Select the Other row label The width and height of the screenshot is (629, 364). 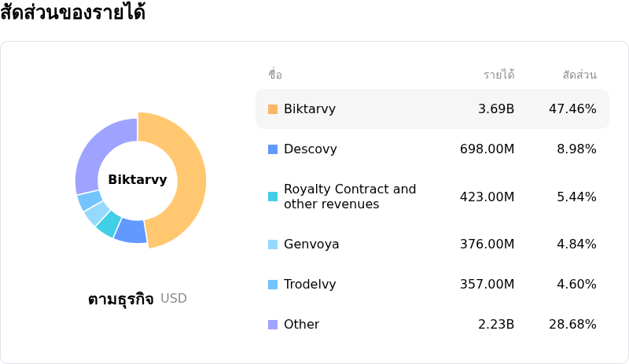[301, 325]
